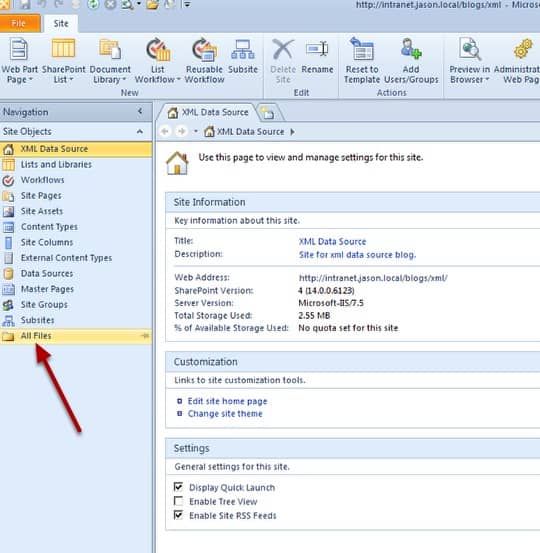Click the Open Site folder icon
The image size is (540, 553).
click(x=152, y=4)
